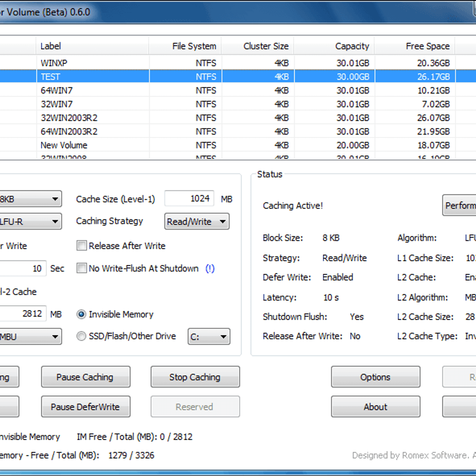Open the Caching Strategy Read/Write dropdown
Screen dimensions: 476x476
tap(197, 221)
